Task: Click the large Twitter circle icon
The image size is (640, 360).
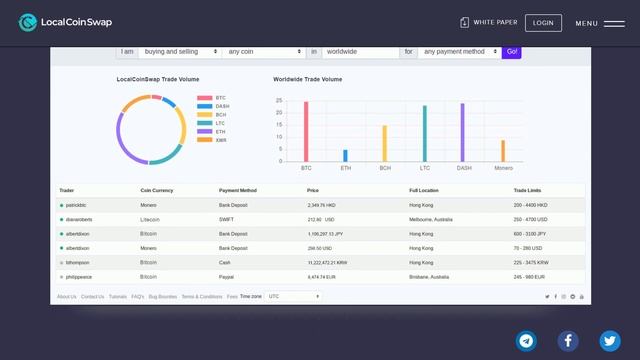Action: (x=610, y=341)
